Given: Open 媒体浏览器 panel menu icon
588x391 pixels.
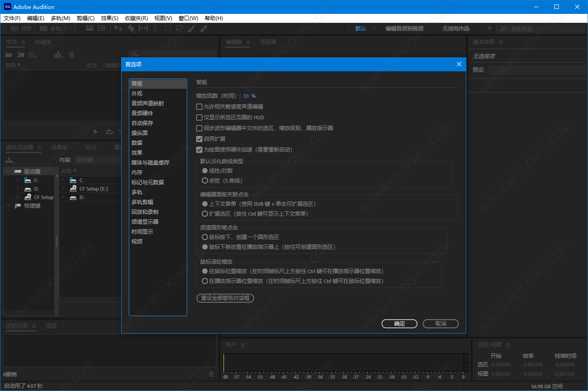Looking at the screenshot, I should click(39, 147).
